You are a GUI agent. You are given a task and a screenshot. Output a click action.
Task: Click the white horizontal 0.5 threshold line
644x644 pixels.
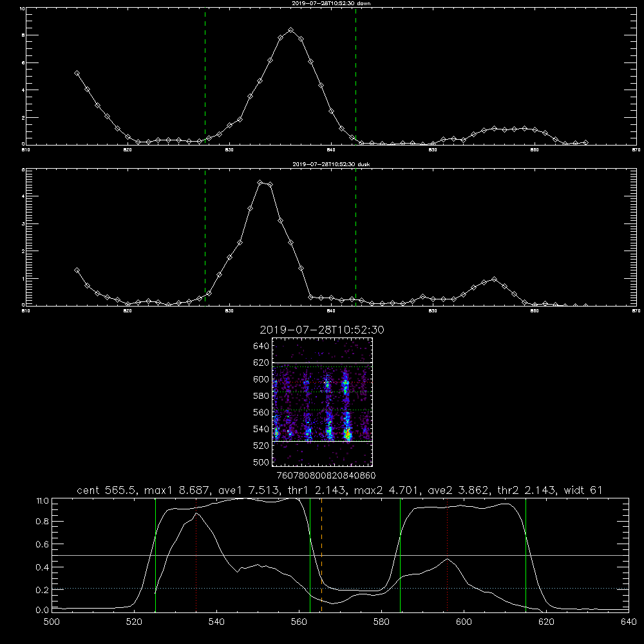click(341, 555)
